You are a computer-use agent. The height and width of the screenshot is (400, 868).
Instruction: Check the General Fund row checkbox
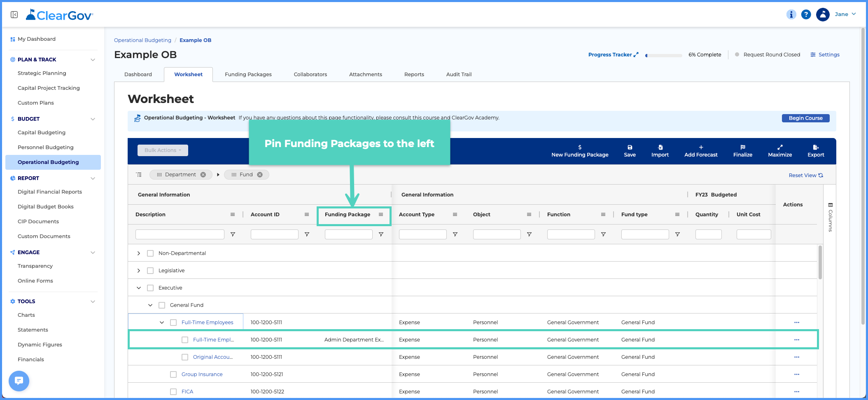tap(162, 305)
